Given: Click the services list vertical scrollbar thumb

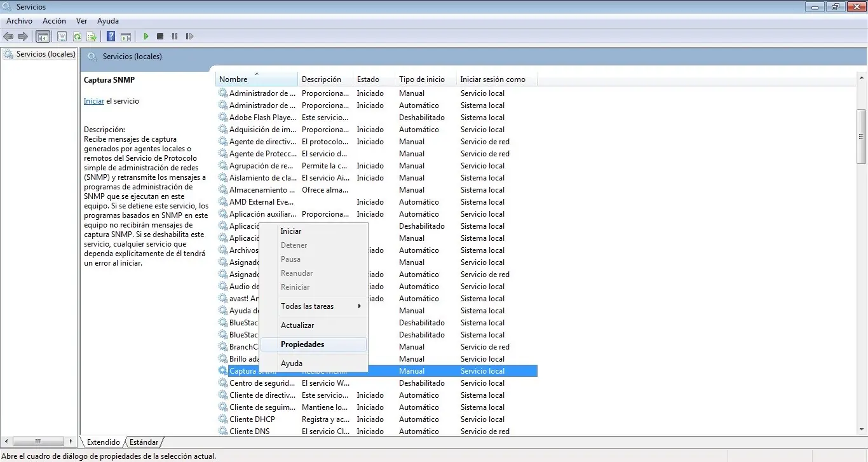Looking at the screenshot, I should (x=862, y=137).
